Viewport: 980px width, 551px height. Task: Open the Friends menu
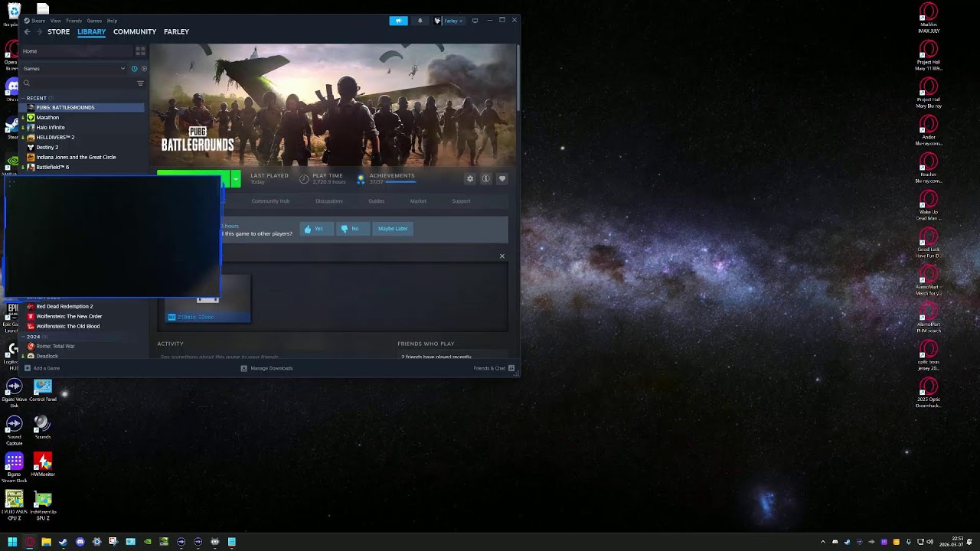(x=74, y=21)
